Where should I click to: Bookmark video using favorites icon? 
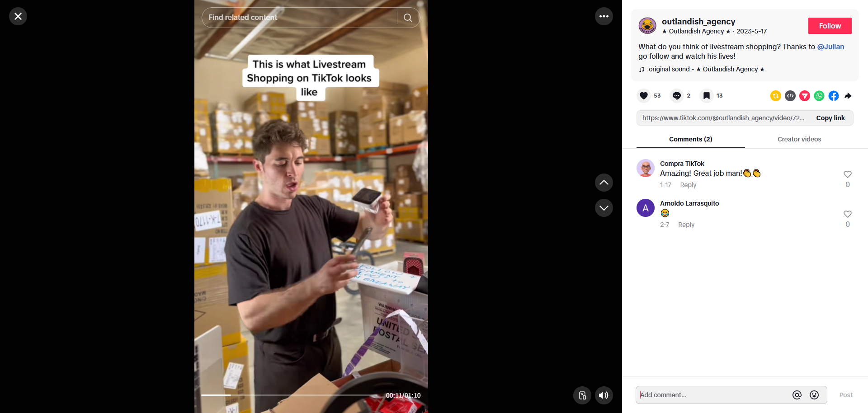pos(706,96)
